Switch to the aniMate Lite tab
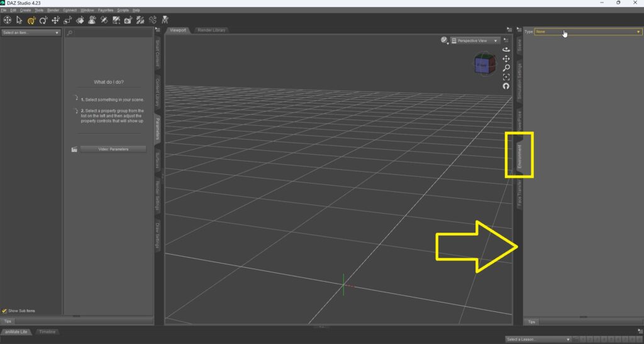Image resolution: width=644 pixels, height=344 pixels. tap(16, 331)
